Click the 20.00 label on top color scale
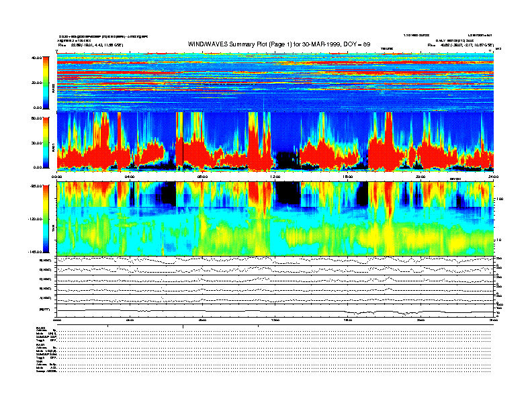 [36, 83]
